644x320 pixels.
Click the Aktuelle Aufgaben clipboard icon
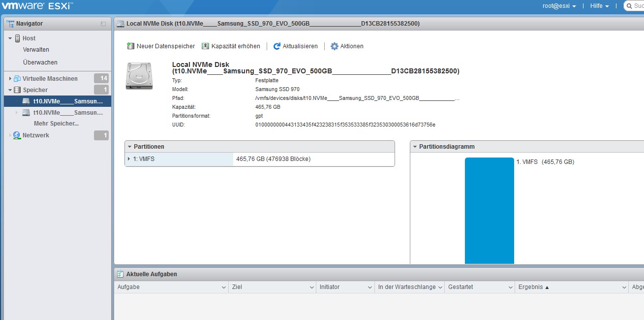(120, 274)
